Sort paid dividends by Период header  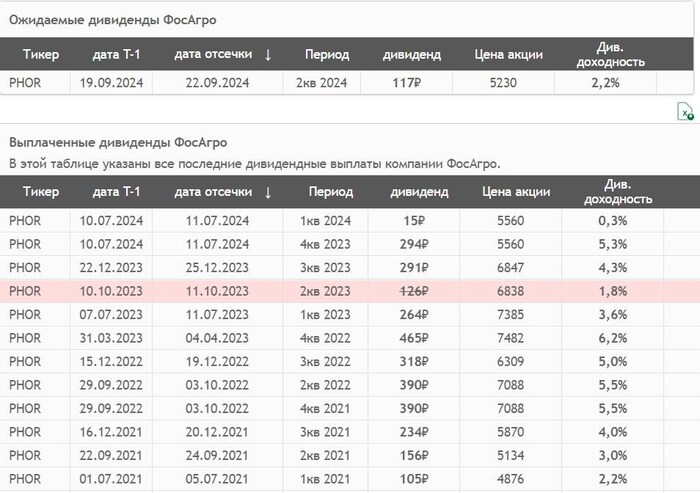point(330,192)
